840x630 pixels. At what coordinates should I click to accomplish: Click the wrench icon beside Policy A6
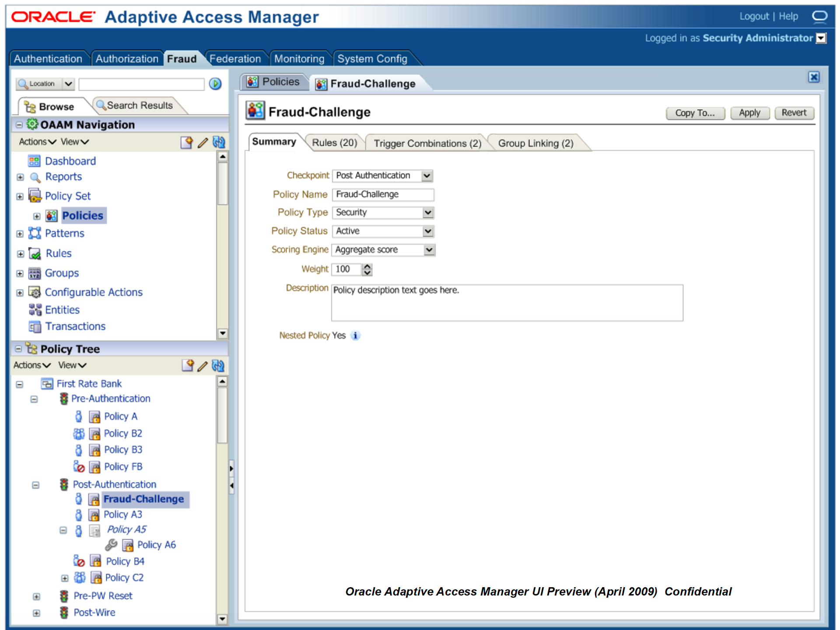tap(111, 545)
